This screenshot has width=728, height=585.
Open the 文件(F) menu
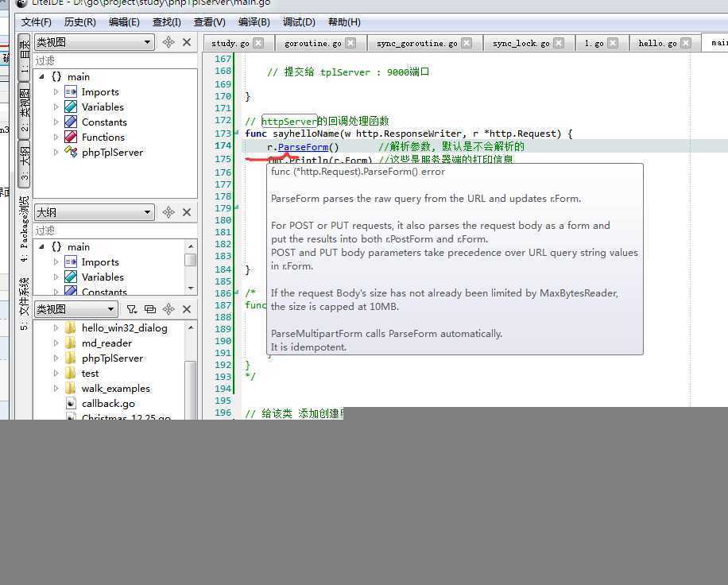[x=37, y=22]
